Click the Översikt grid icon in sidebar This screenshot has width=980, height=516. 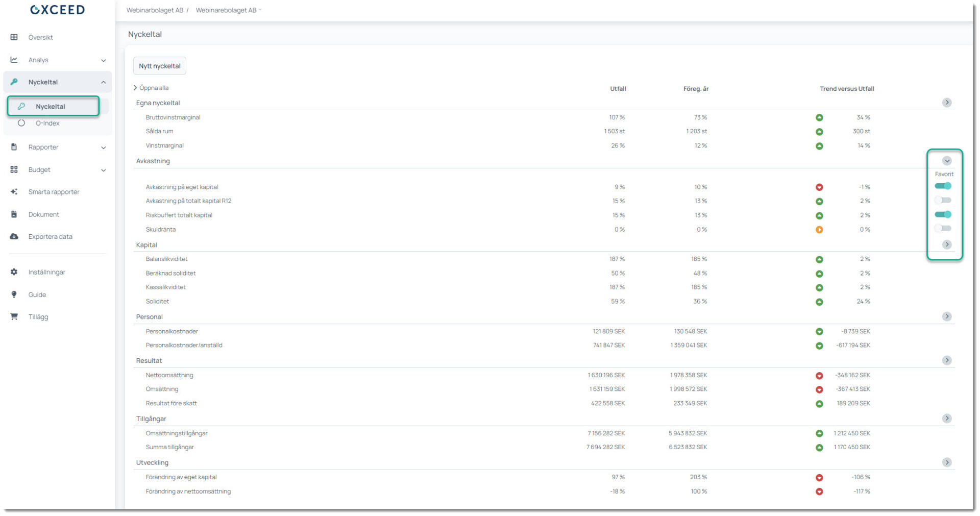14,37
